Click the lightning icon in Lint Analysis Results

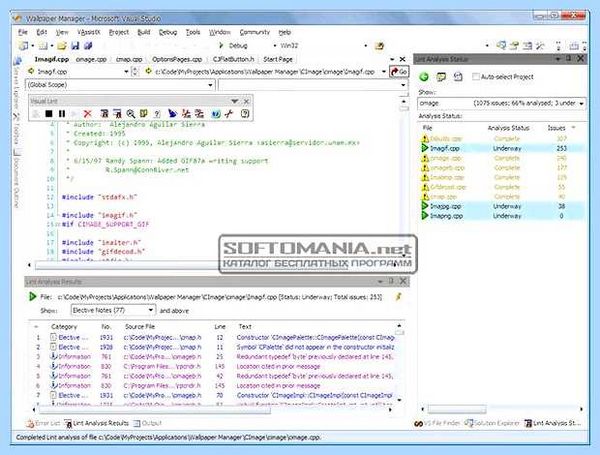pyautogui.click(x=398, y=297)
